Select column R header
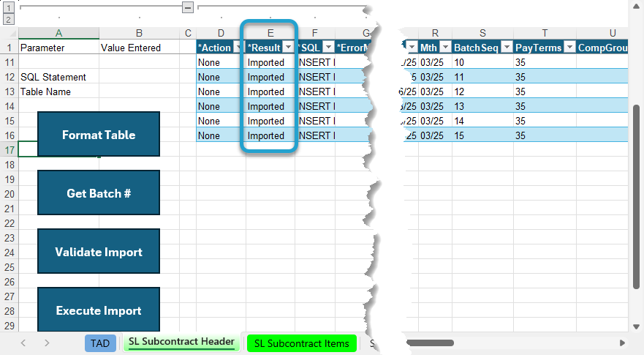Viewport: 644px width, 355px height. (x=435, y=34)
